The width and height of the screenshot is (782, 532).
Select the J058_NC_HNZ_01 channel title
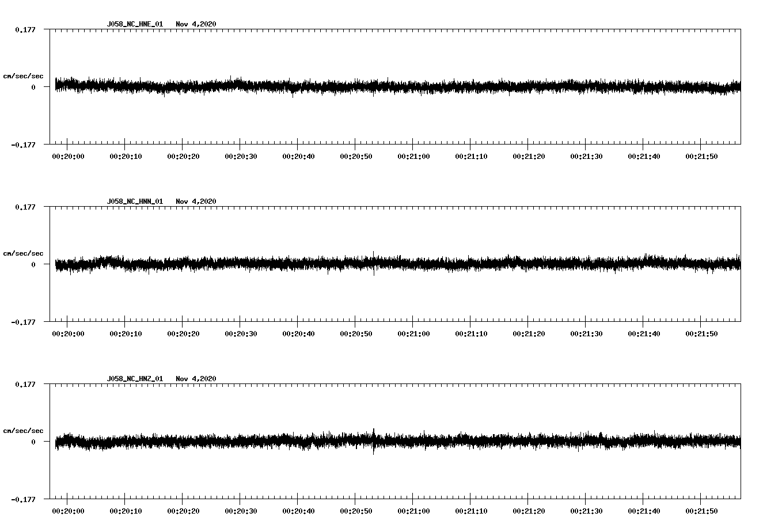[134, 378]
